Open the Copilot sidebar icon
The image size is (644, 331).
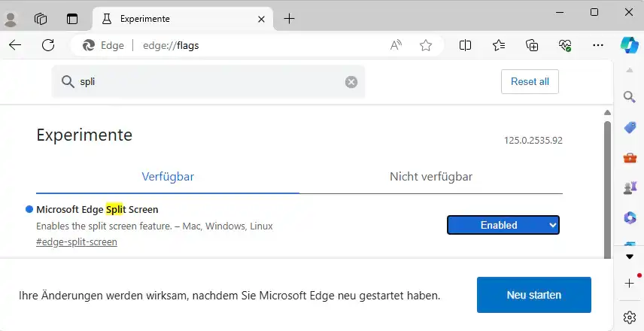pyautogui.click(x=630, y=45)
